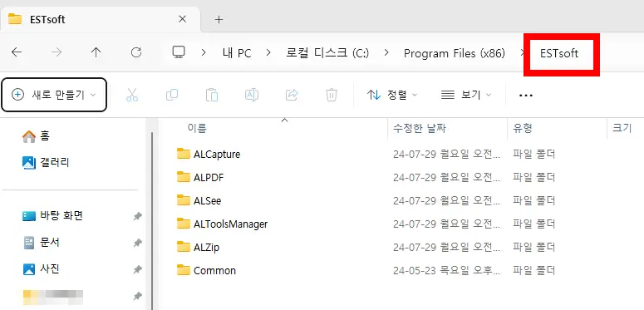Screen dimensions: 644x310
Task: Expand chevron after 내 PC
Action: point(268,53)
